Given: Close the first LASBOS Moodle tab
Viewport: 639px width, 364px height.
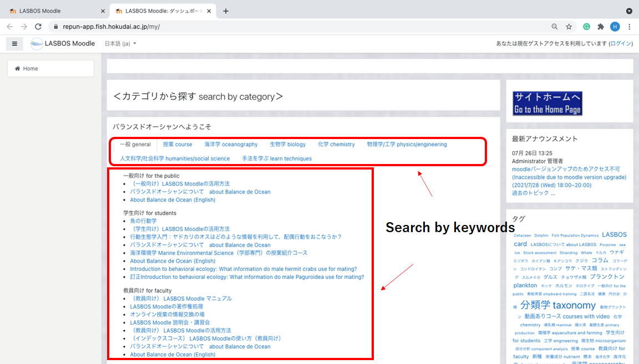Looking at the screenshot, I should click(x=103, y=11).
